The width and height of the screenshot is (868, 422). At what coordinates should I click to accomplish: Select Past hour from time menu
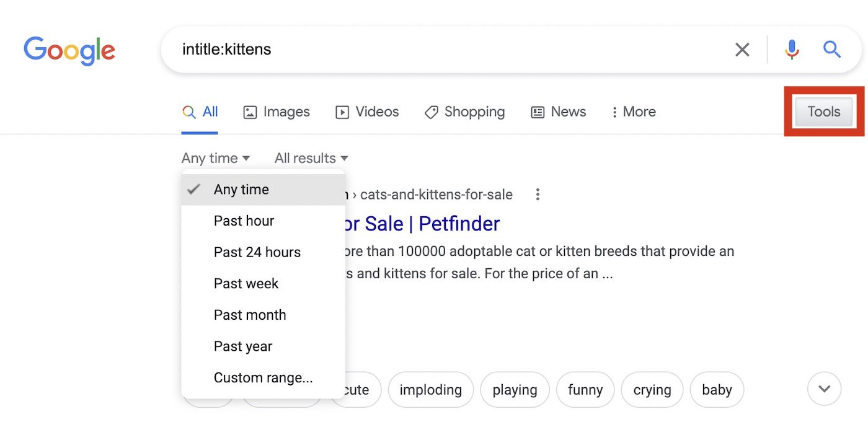(x=244, y=221)
